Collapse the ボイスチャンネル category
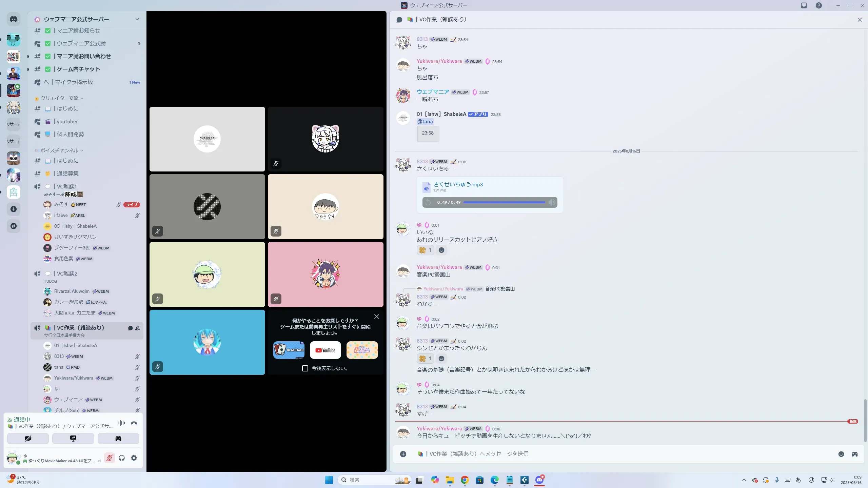This screenshot has width=868, height=488. [60, 150]
